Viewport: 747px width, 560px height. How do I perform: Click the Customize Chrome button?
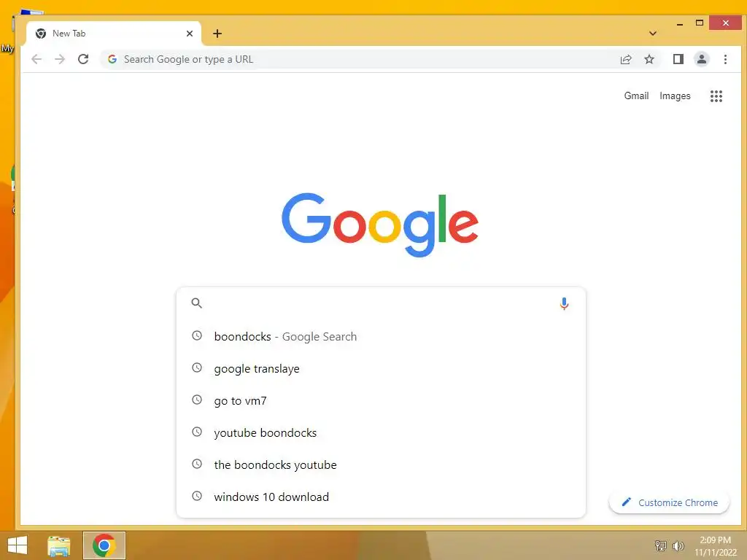[x=670, y=502]
